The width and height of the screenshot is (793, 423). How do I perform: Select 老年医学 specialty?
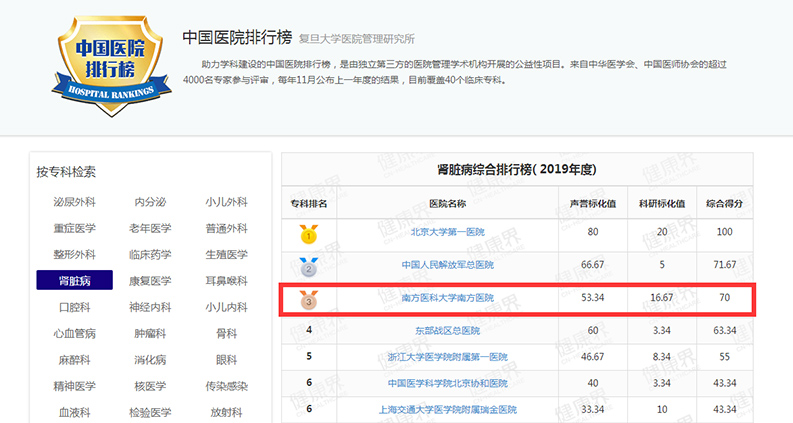pos(150,228)
